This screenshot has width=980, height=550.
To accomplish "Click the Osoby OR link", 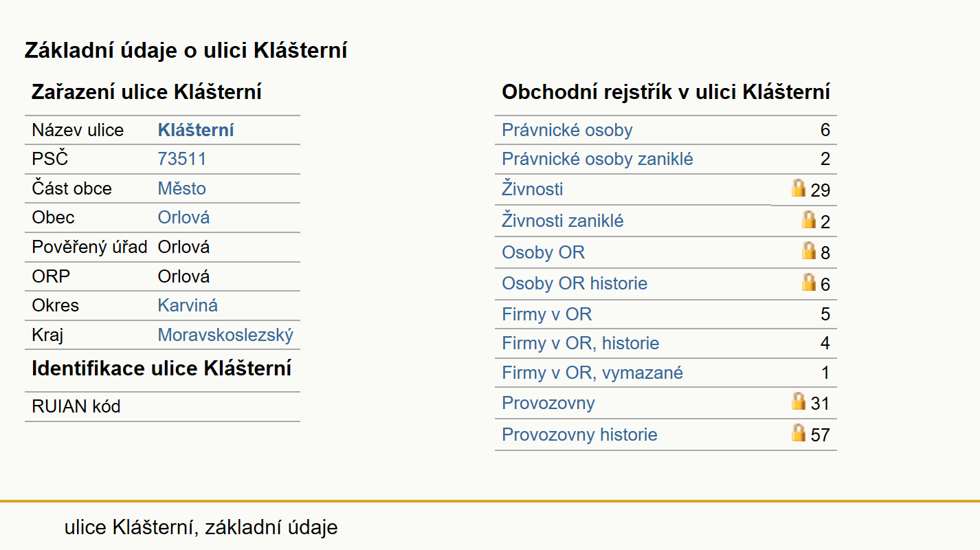I will [543, 252].
